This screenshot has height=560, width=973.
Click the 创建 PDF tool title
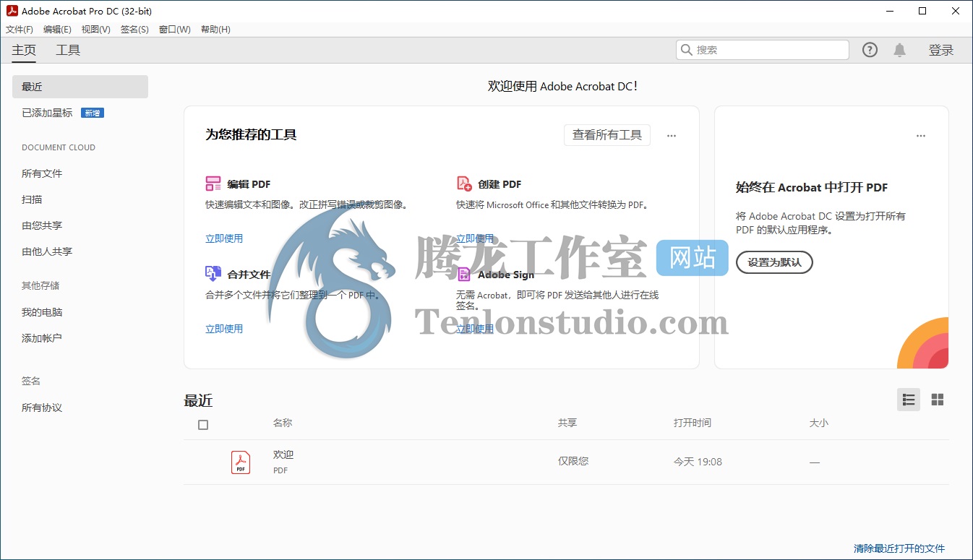pyautogui.click(x=500, y=184)
